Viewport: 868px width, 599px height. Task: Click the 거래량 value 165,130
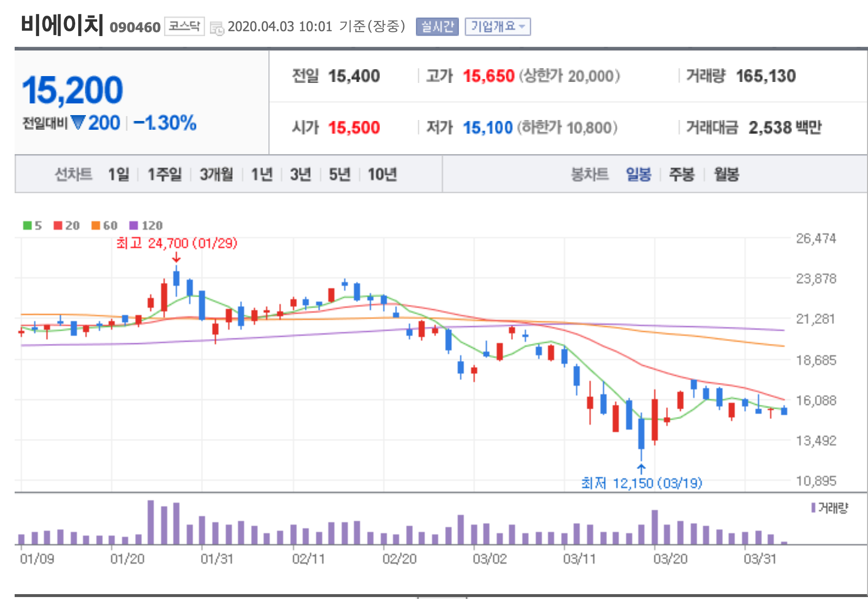pos(766,76)
